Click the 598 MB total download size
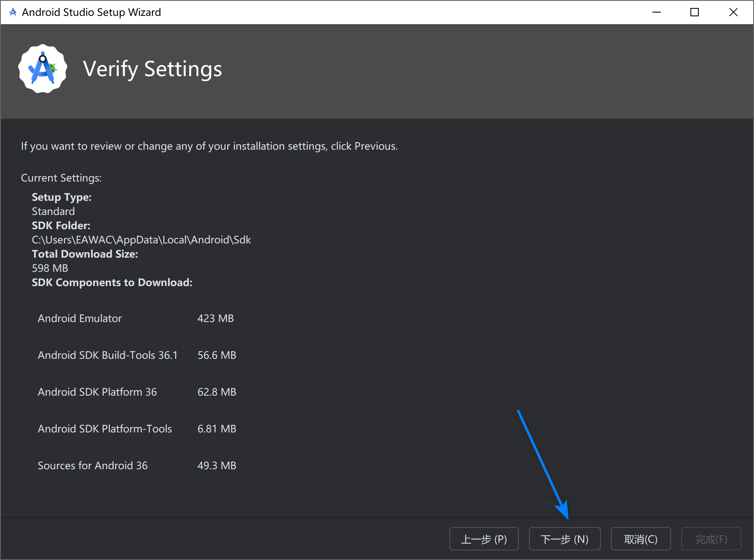This screenshot has width=754, height=560. [50, 268]
